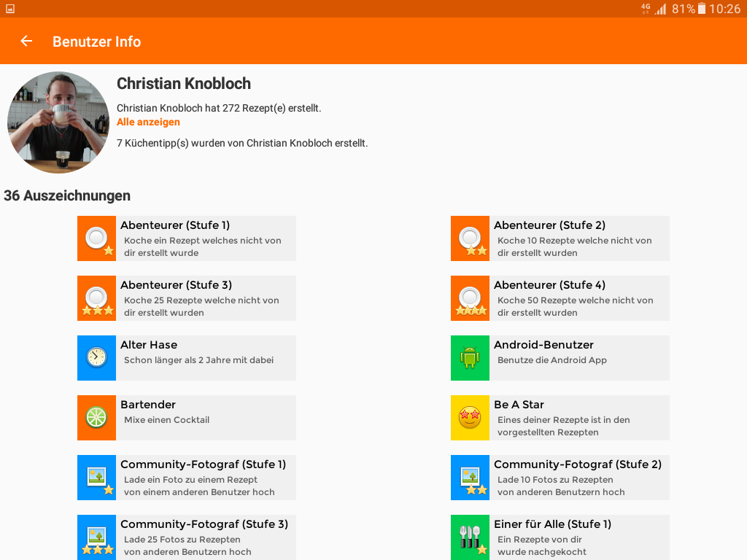Tap the 7 Küchentipp(s) line
Viewport: 747px width, 560px height.
(242, 144)
